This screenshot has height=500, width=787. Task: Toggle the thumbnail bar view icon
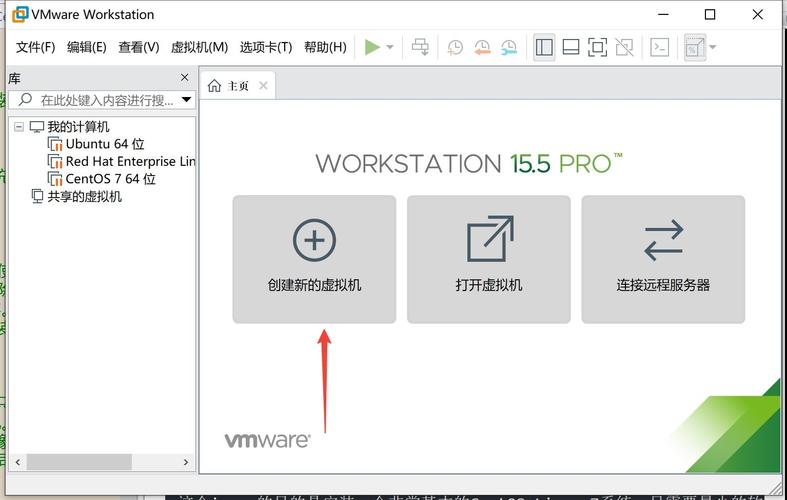[x=571, y=47]
